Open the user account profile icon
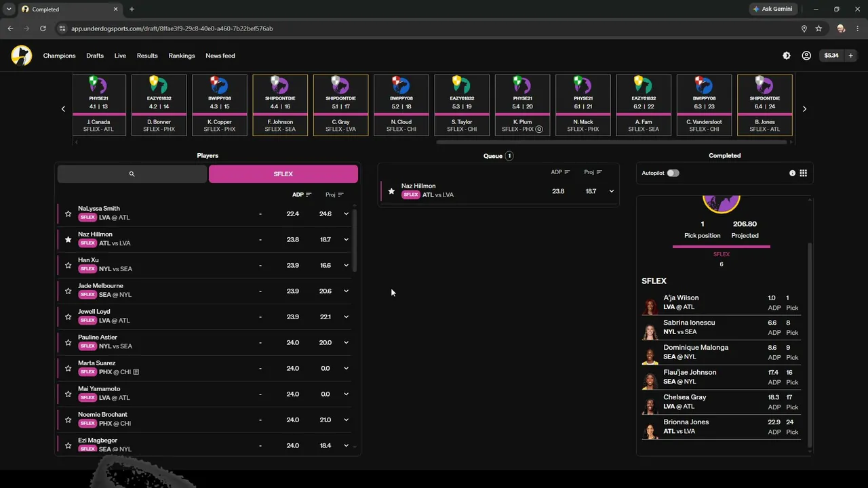Viewport: 868px width, 488px height. (x=806, y=56)
